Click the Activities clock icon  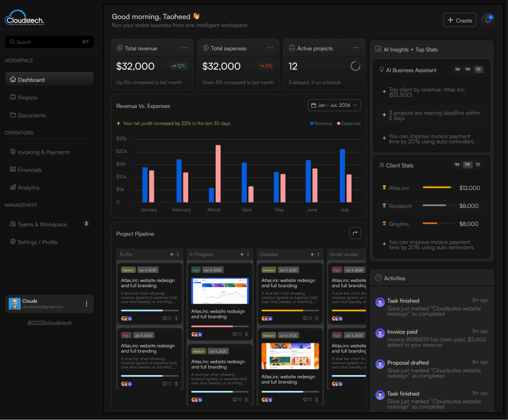pos(378,278)
